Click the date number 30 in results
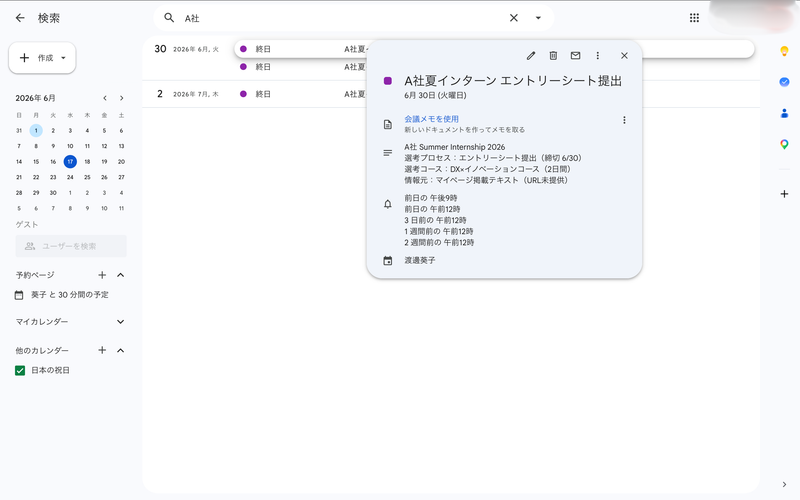Viewport: 800px width, 500px height. tap(160, 49)
